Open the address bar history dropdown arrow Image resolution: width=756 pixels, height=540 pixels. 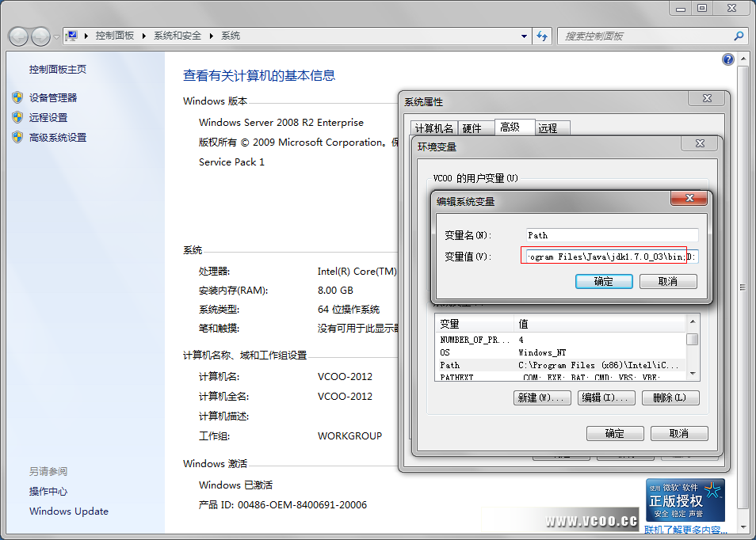(x=525, y=36)
